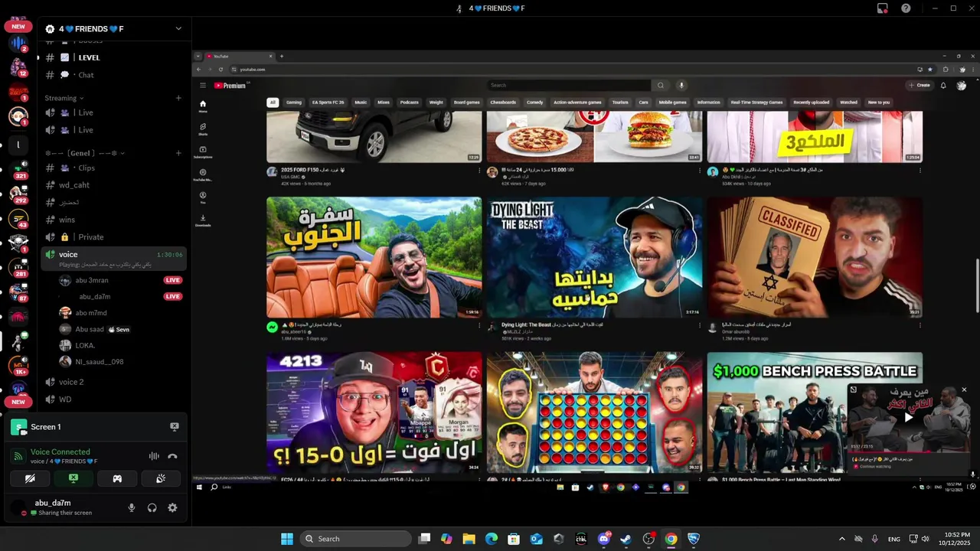The image size is (980, 551).
Task: Select user NI_saaud__098 in voice channel
Action: click(121, 361)
